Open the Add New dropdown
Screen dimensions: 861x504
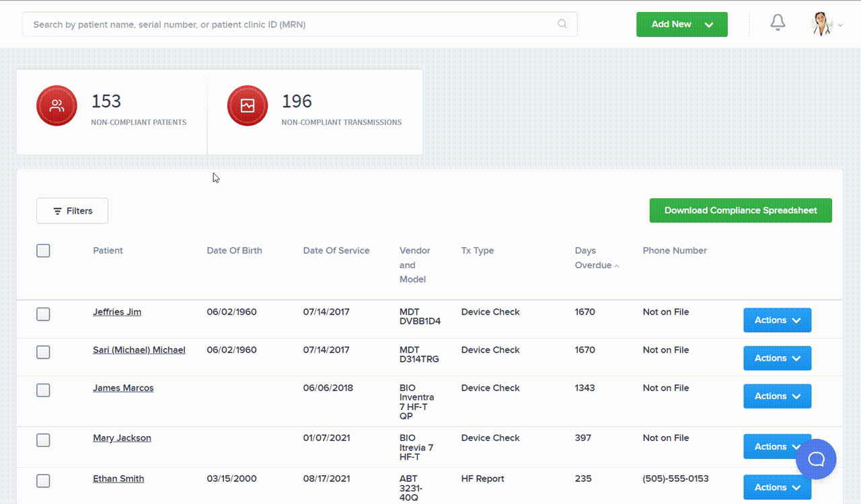[x=681, y=24]
